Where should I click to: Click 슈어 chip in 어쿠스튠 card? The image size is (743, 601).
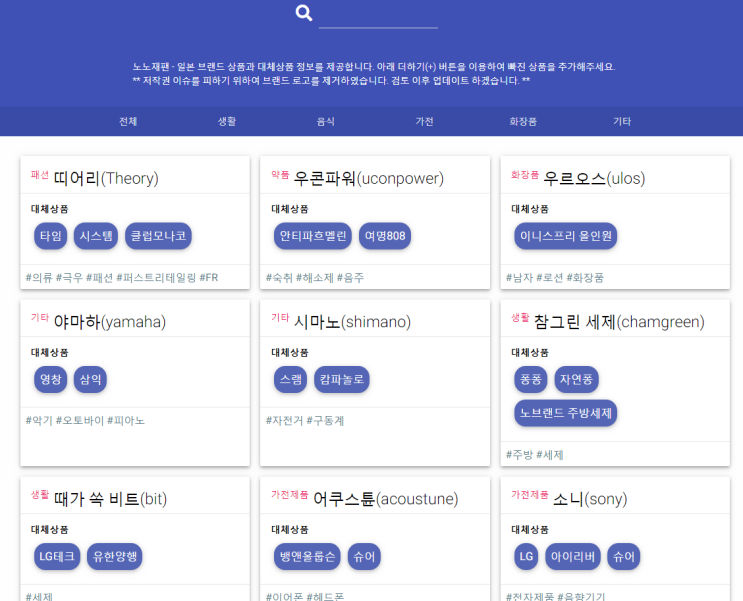(x=364, y=556)
